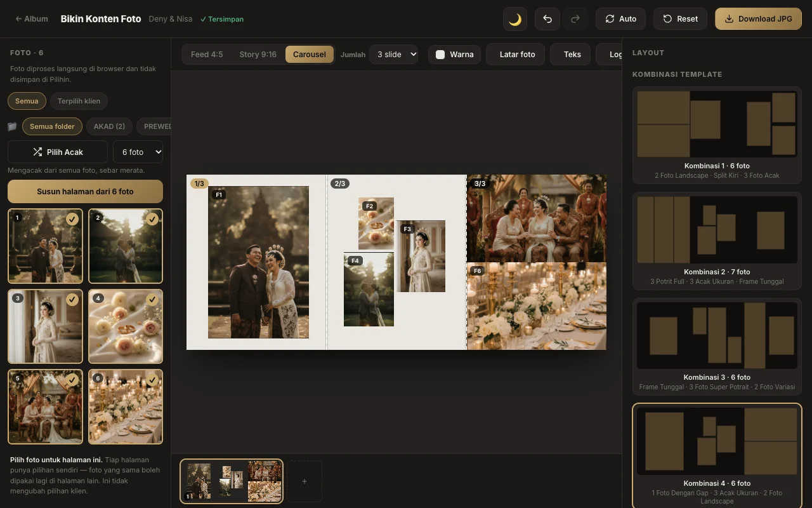Uncheck photo 3 checkmark
This screenshot has height=508, width=812.
[x=72, y=299]
